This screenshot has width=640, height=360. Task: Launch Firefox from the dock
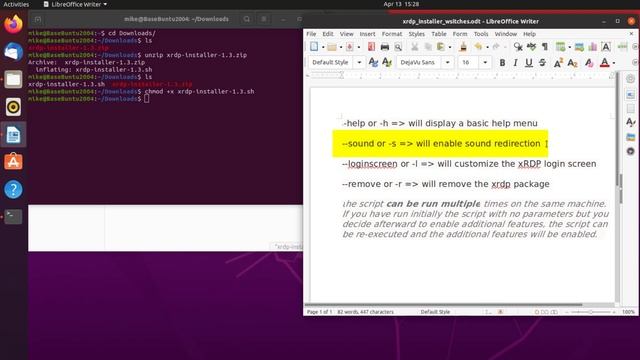click(13, 24)
